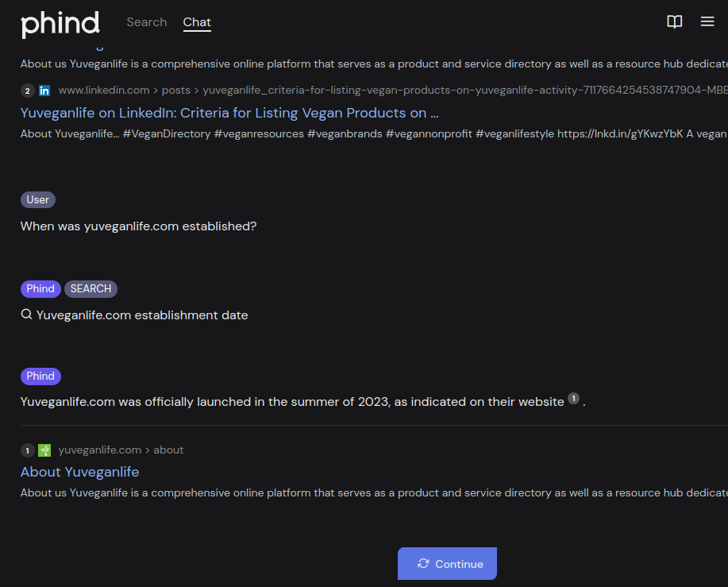Click the About us snippet above the LinkedIn result
The image size is (728, 587).
click(x=374, y=64)
